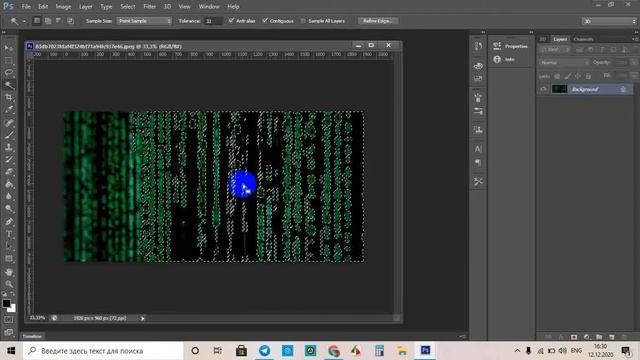
Task: Toggle Lock all padlock icon in Layers panel
Action: [588, 76]
